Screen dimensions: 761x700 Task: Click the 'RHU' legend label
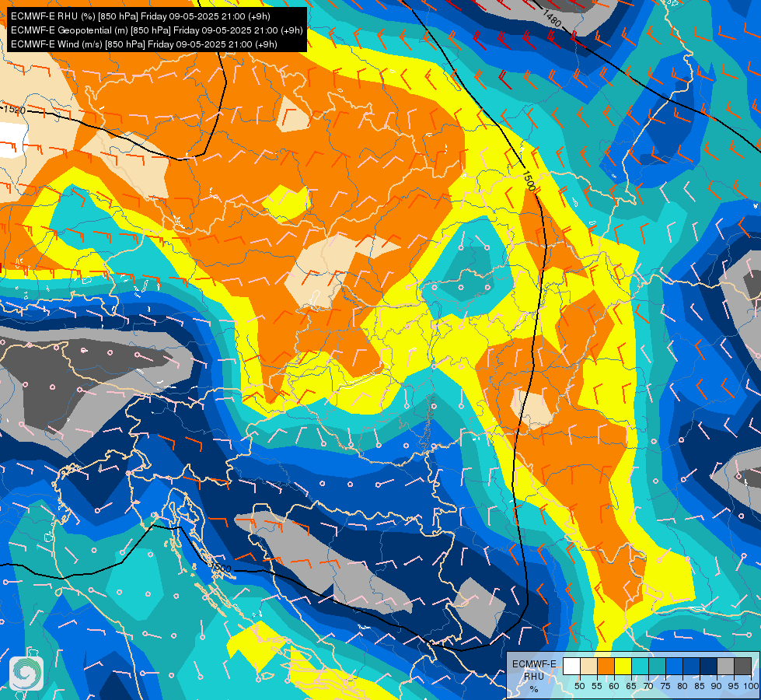click(x=534, y=677)
